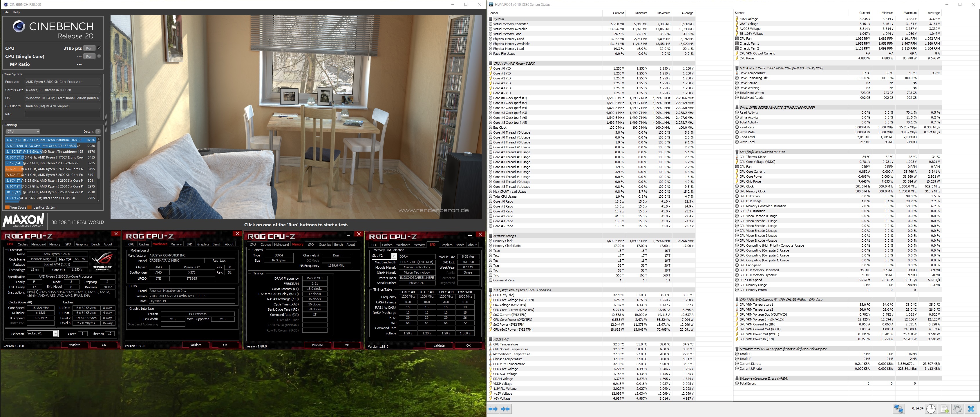Click the reset clock icon in HWiNFO

[x=931, y=409]
